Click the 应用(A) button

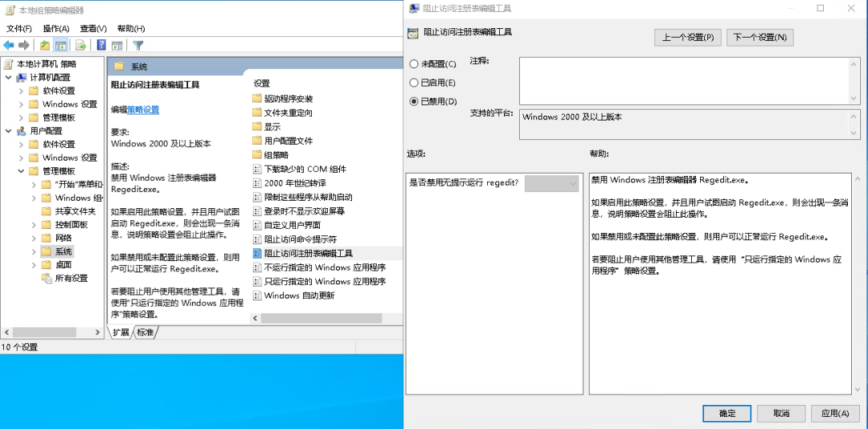coord(835,414)
